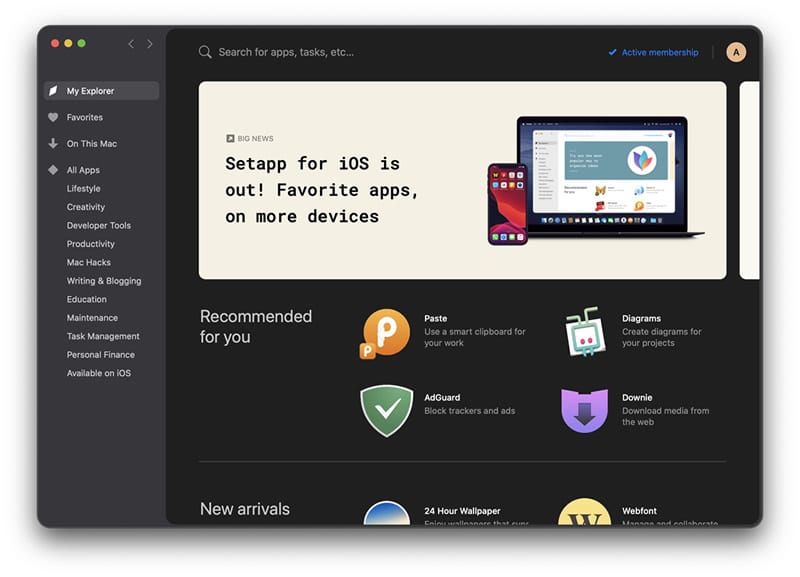The height and width of the screenshot is (577, 800).
Task: Select Creativity category
Action: click(86, 207)
